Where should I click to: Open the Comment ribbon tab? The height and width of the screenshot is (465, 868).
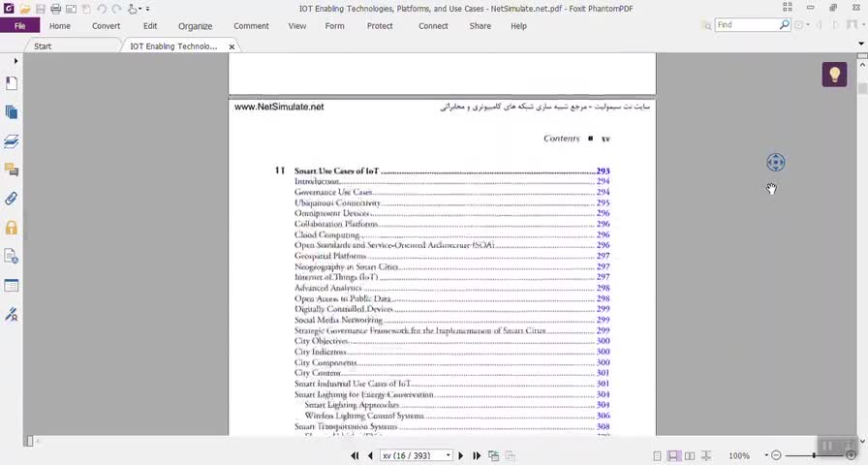[251, 26]
